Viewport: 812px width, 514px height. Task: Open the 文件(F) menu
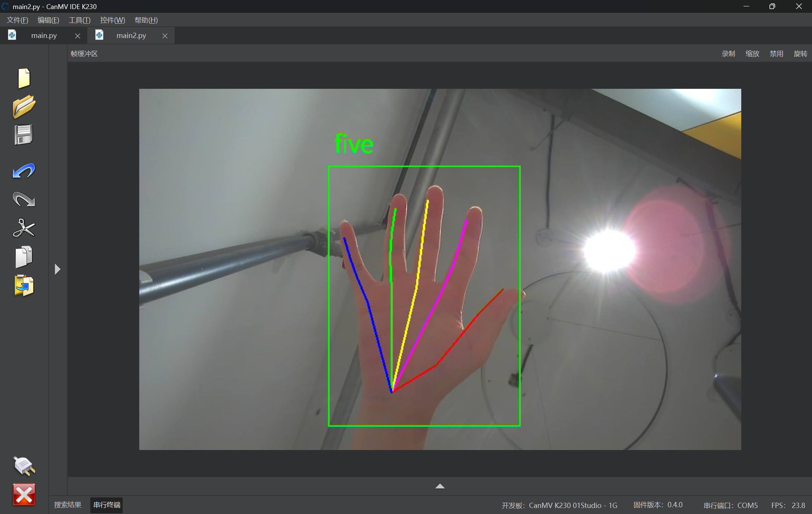click(17, 20)
